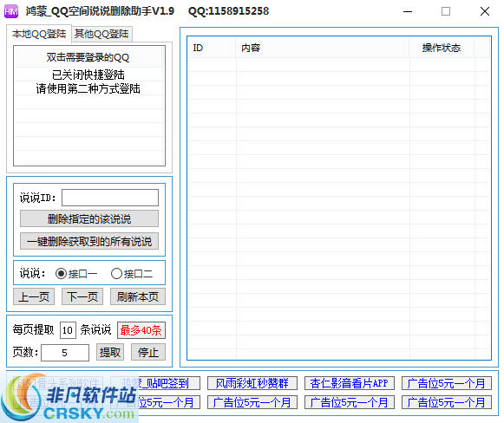Viewport: 504px width, 423px height.
Task: Switch to the 本地QQ登陆 tab
Action: tap(39, 34)
